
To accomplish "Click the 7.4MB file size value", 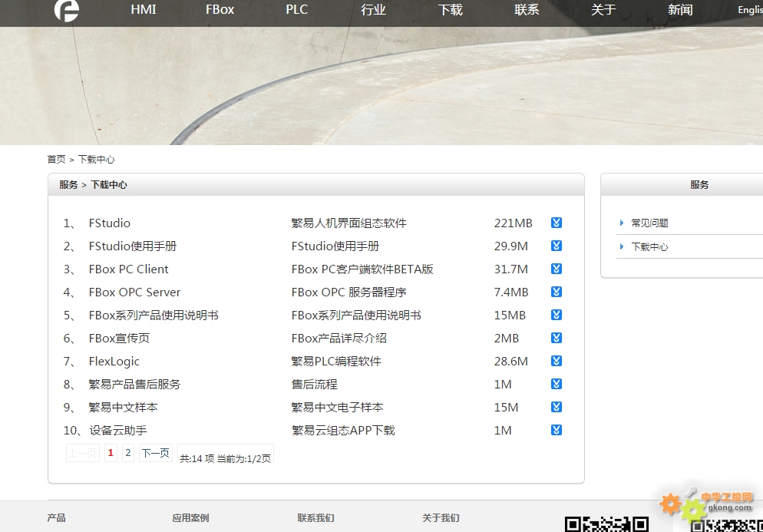I will pos(511,292).
